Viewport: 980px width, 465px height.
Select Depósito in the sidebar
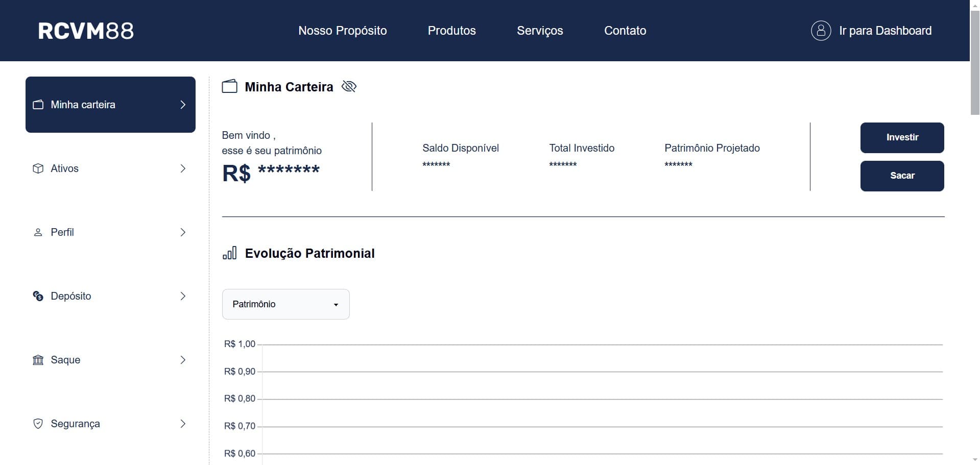tap(110, 296)
